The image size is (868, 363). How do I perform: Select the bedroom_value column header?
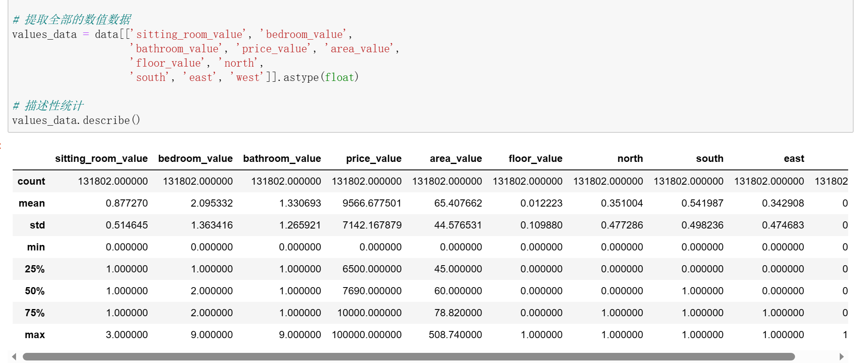point(195,159)
